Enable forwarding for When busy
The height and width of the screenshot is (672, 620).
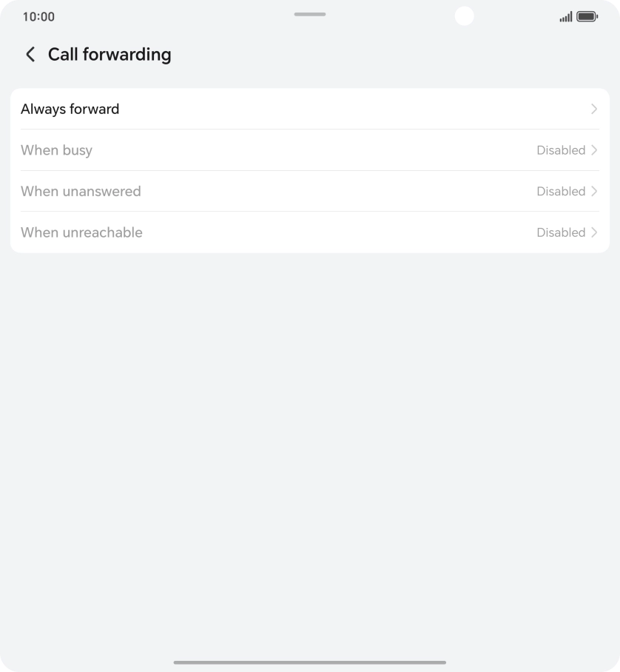[309, 149]
